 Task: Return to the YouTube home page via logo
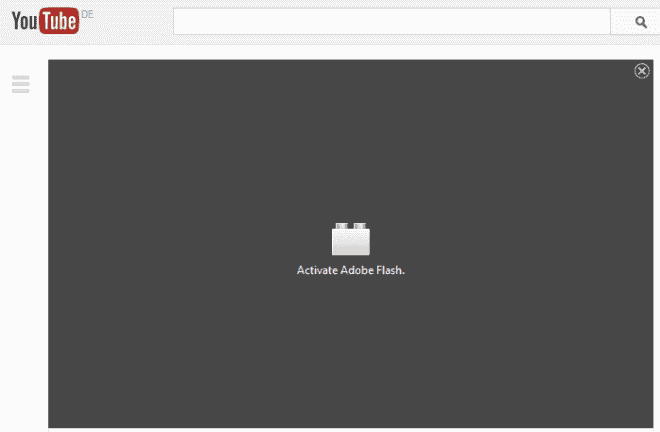45,22
